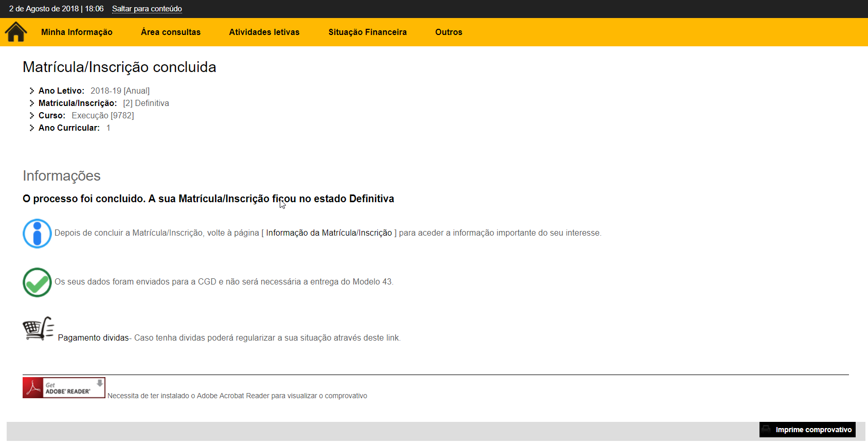Go to the Home house icon
Viewport: 868px width, 444px height.
click(16, 32)
